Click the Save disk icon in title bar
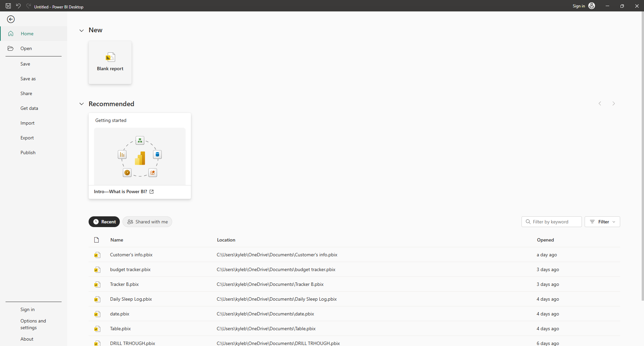Viewport: 644px width, 346px height. tap(8, 6)
